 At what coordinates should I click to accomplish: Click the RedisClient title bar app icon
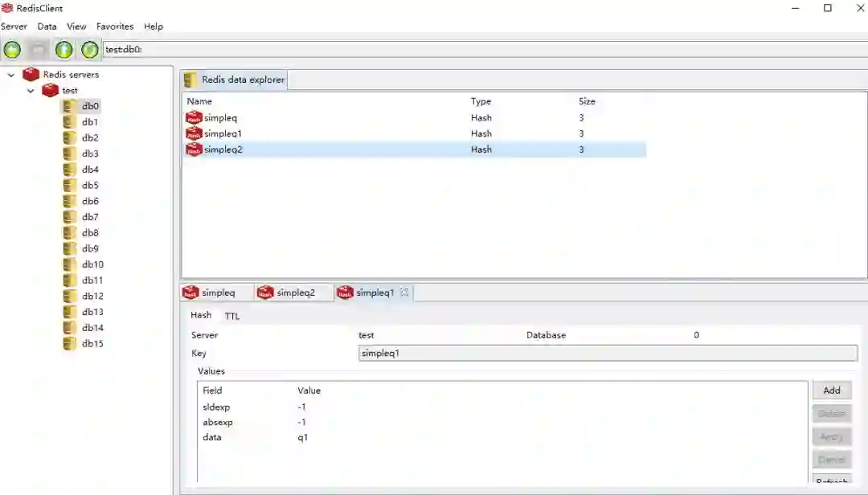[7, 8]
